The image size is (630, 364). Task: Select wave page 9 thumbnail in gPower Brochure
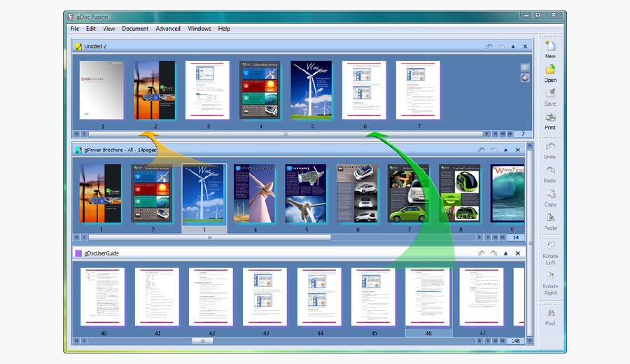pos(507,193)
